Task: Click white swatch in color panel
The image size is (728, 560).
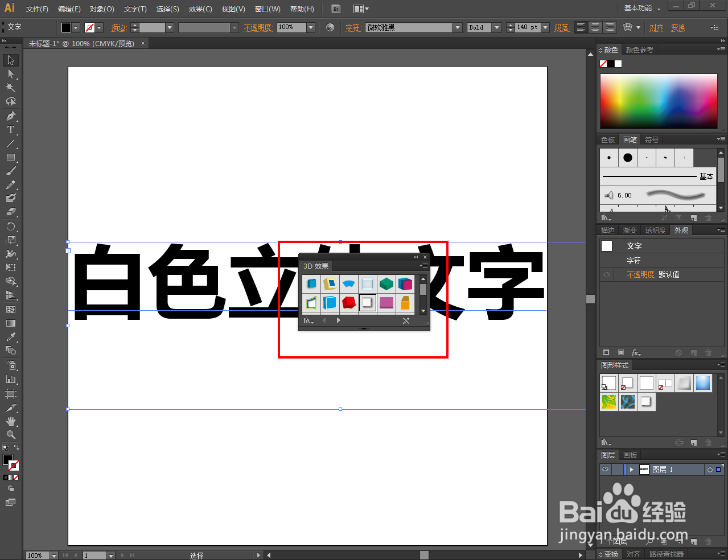Action: 618,64
